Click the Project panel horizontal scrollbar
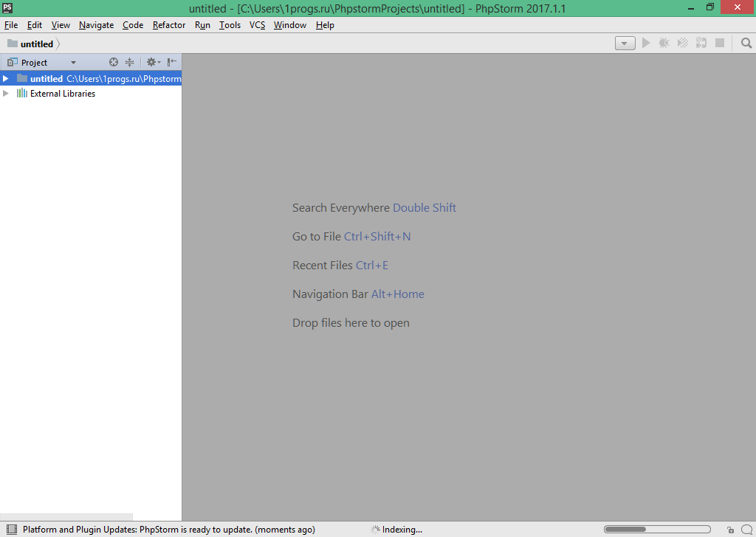Screen dimensions: 756x537 click(x=66, y=517)
